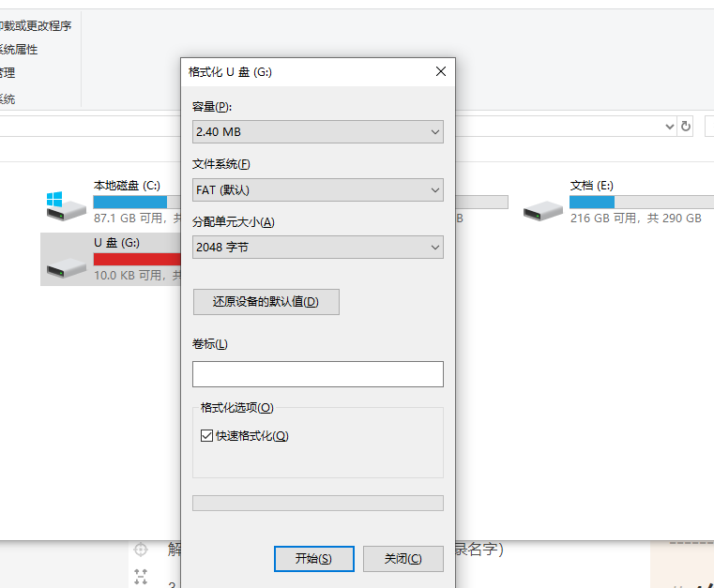714x588 pixels.
Task: Click the format progress bar in dialog
Action: [318, 503]
